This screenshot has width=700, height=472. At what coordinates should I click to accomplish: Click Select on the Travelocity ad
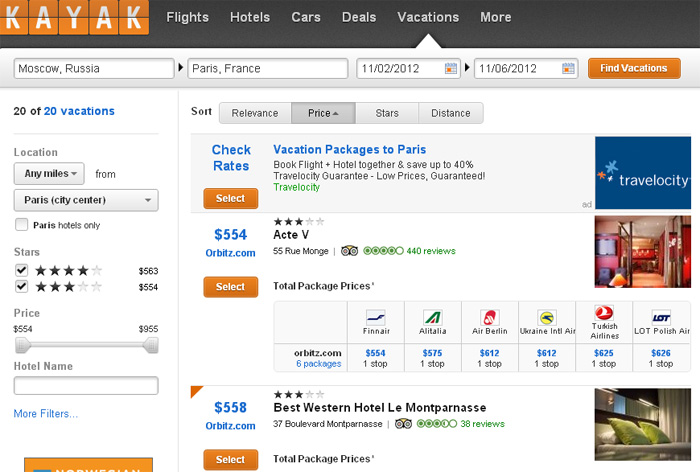pyautogui.click(x=230, y=198)
